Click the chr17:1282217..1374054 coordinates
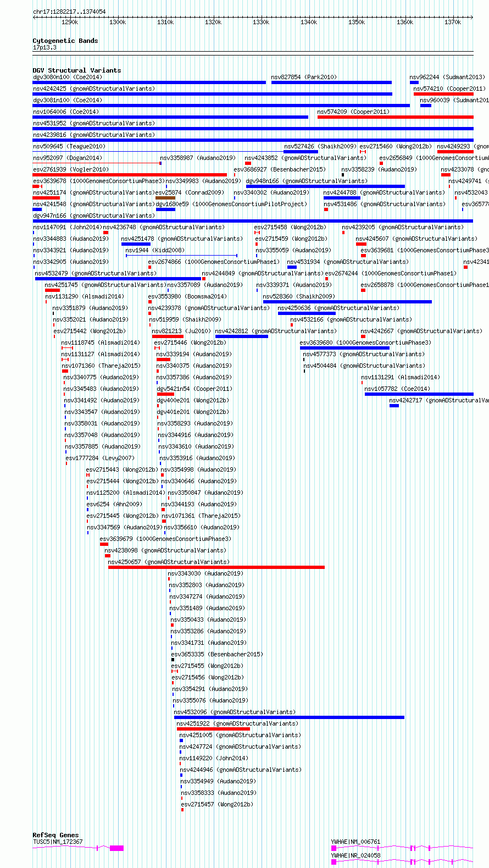 point(69,12)
